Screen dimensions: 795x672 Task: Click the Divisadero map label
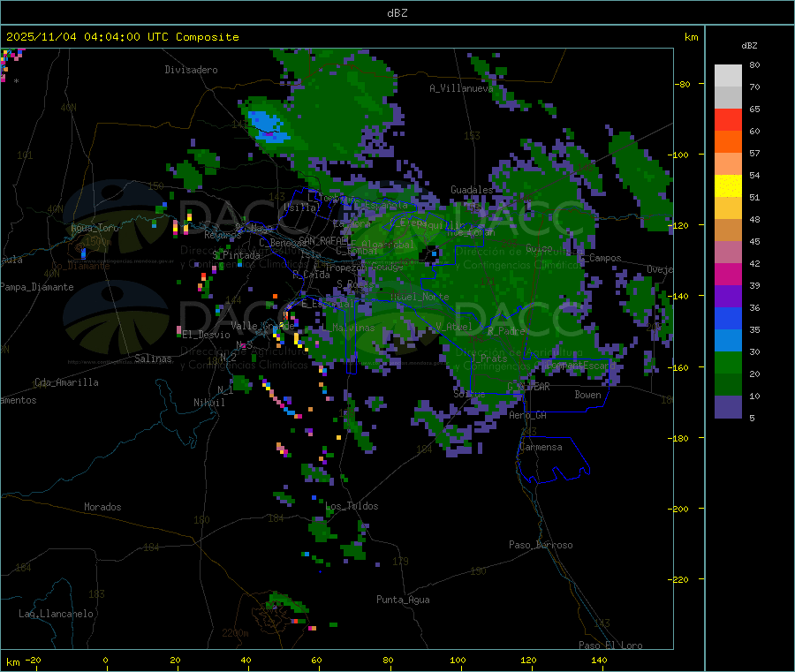tap(191, 70)
